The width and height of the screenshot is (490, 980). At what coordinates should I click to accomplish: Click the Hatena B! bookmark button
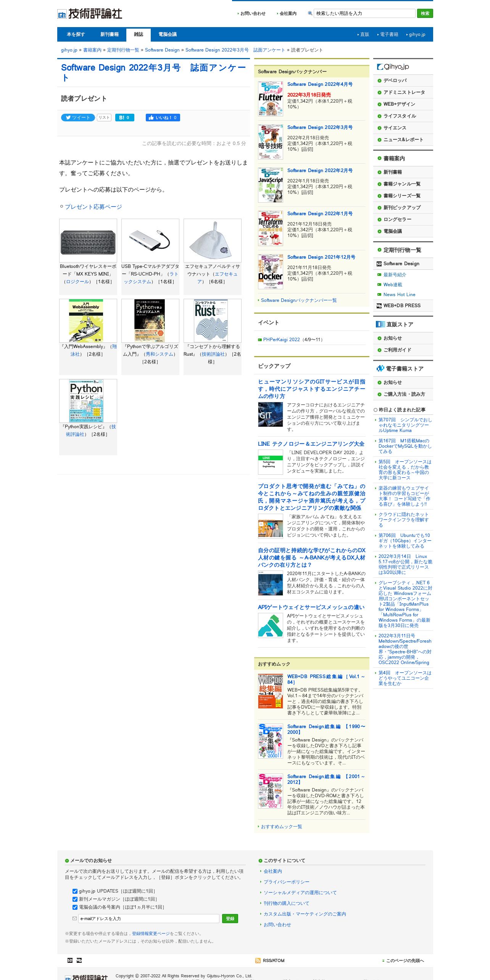pos(124,118)
